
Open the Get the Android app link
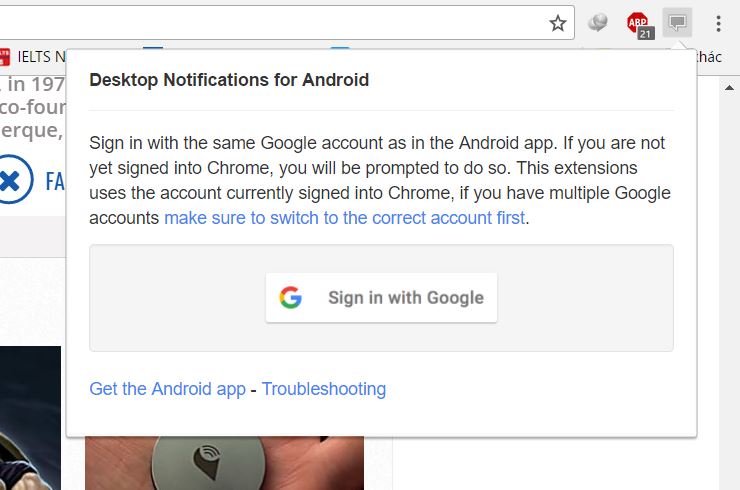click(167, 389)
